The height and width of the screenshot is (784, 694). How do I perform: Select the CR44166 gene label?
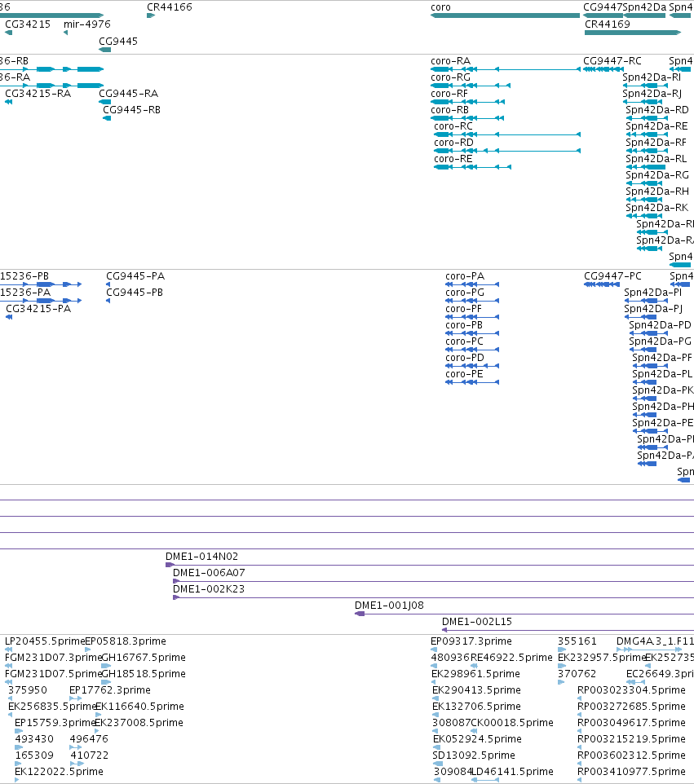click(169, 7)
